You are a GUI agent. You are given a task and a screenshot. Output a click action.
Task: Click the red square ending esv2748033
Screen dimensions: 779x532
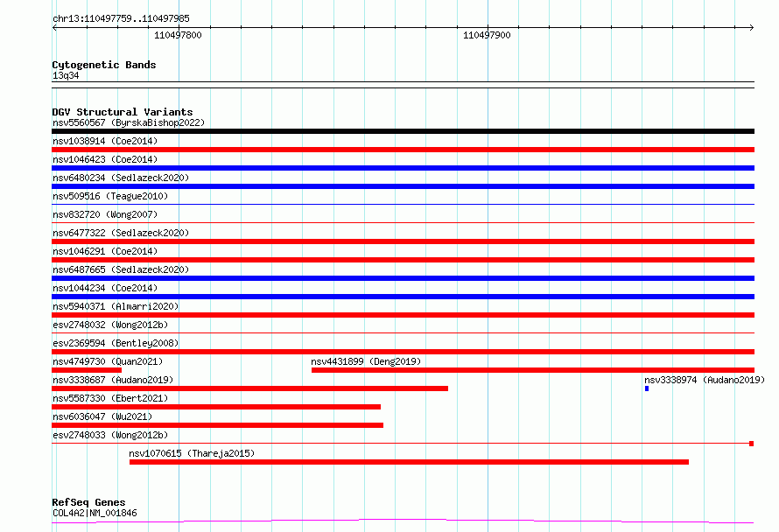(752, 444)
